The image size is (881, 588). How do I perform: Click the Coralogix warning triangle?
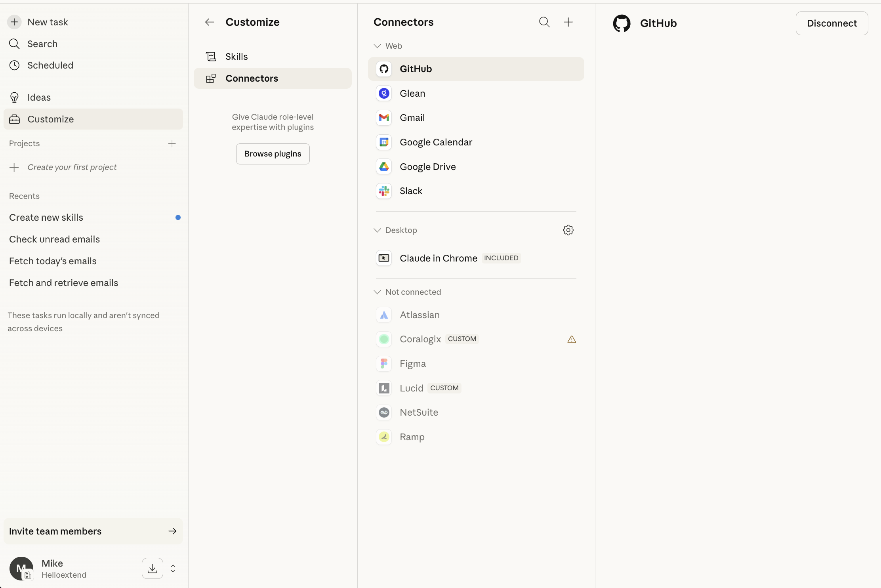[x=571, y=339]
